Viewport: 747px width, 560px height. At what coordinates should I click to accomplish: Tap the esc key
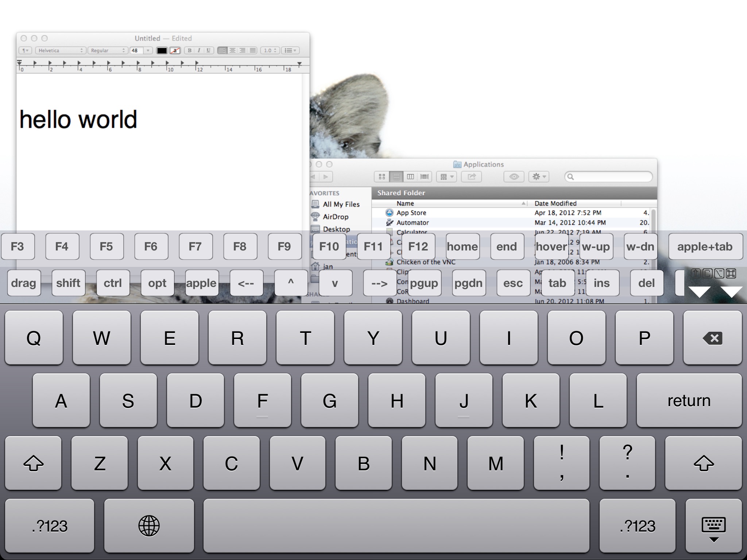pos(513,283)
